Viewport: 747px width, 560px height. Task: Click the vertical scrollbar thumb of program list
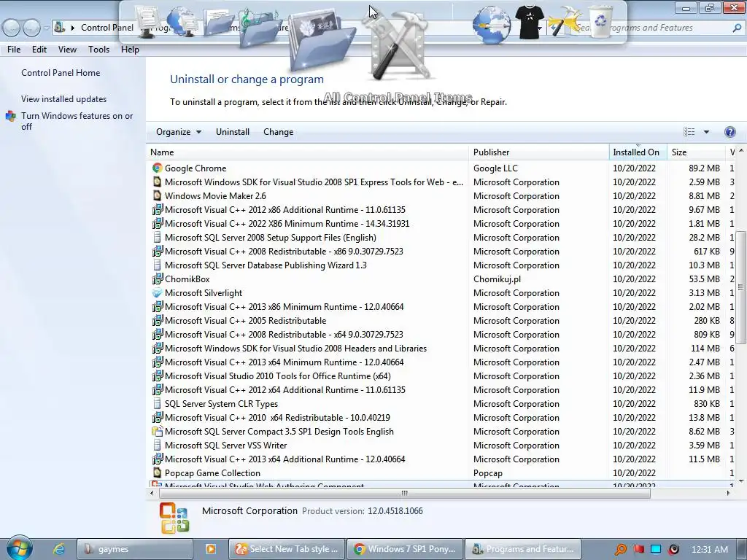point(741,287)
